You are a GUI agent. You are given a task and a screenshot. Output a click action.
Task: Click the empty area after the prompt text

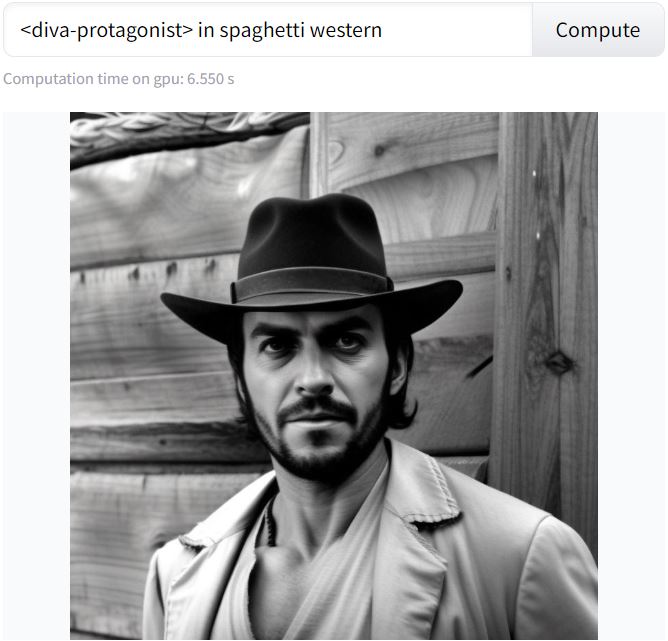tap(456, 30)
